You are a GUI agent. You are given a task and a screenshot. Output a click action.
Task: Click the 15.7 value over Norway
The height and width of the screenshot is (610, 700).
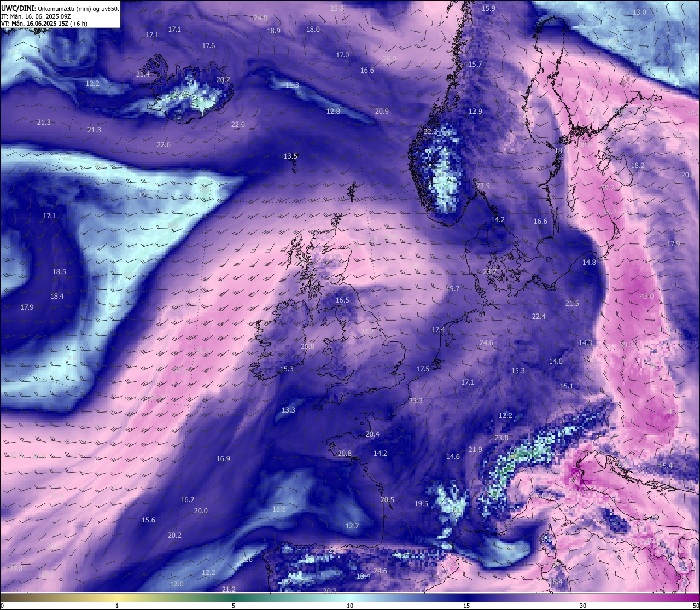pyautogui.click(x=475, y=64)
